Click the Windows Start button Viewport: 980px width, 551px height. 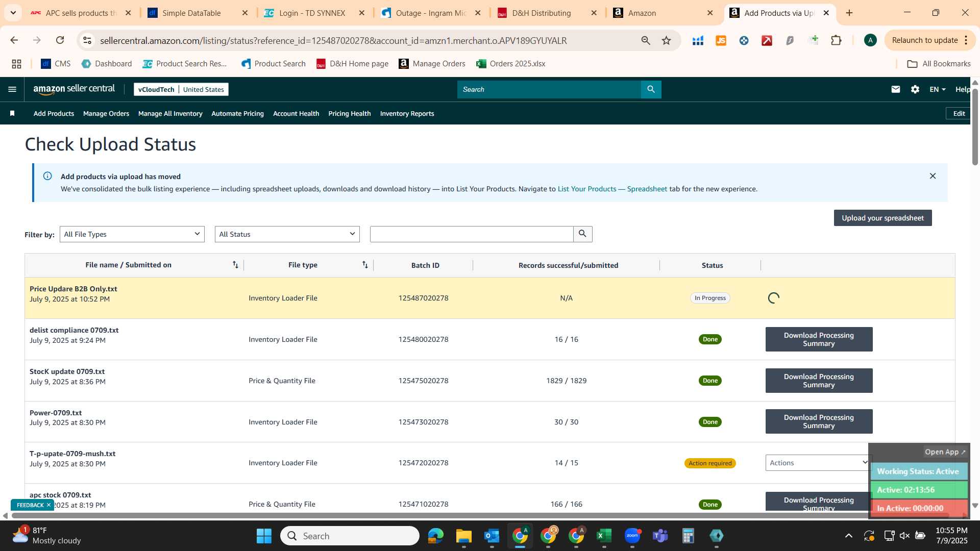(264, 536)
